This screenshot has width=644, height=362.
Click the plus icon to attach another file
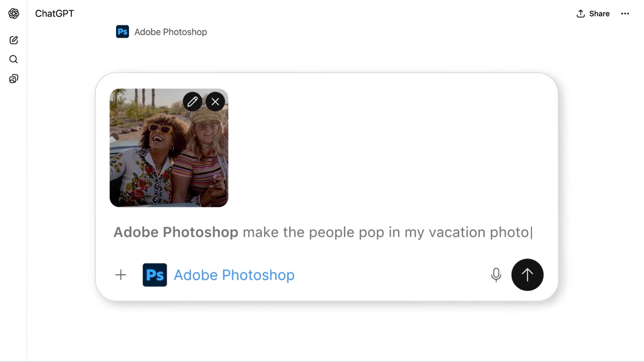tap(120, 275)
